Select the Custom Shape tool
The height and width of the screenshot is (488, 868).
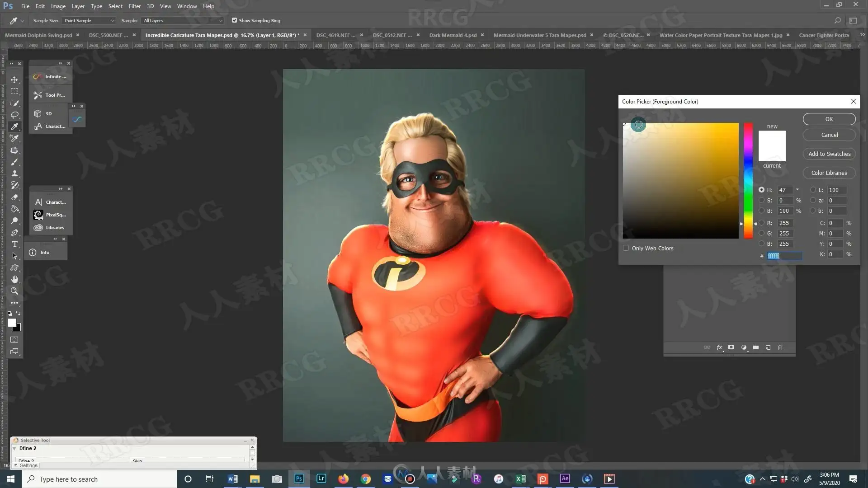click(14, 267)
